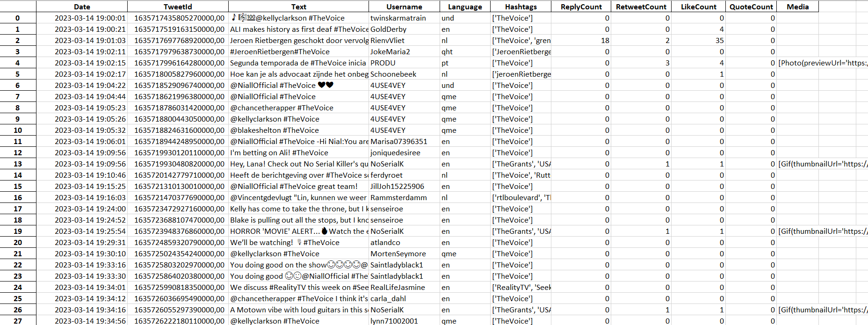This screenshot has height=325, width=868.
Task: Click hashtags cell starting with 'rtlboulevard'
Action: (521, 197)
